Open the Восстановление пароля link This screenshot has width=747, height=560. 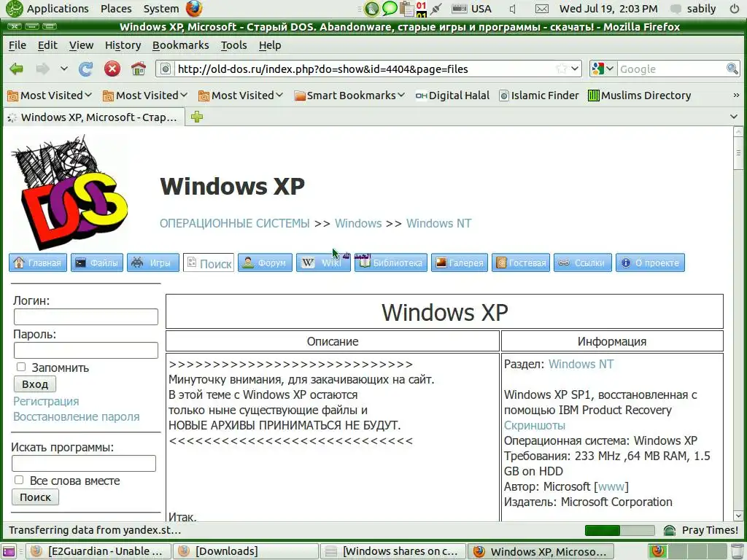[x=76, y=416]
